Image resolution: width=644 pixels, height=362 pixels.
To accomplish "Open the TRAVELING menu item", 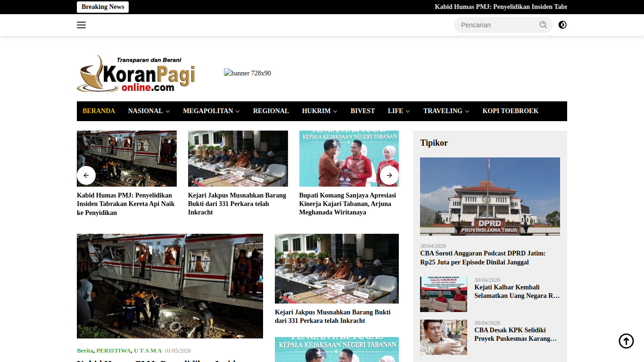I will (x=443, y=111).
